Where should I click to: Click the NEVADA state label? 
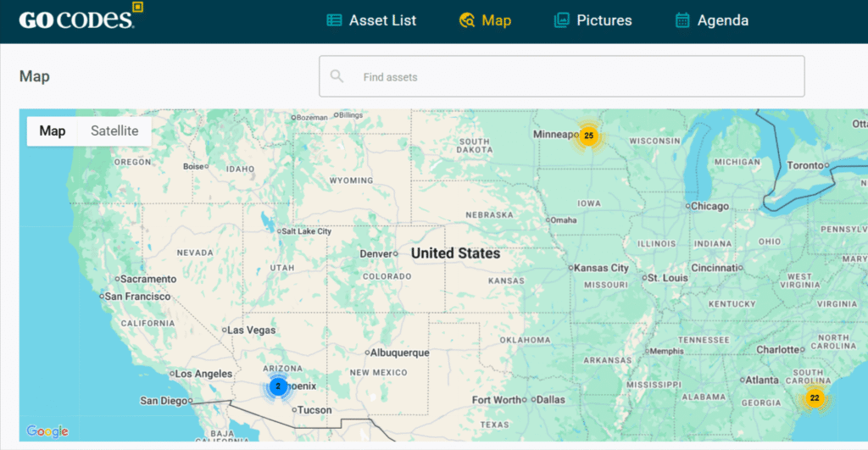[x=195, y=253]
